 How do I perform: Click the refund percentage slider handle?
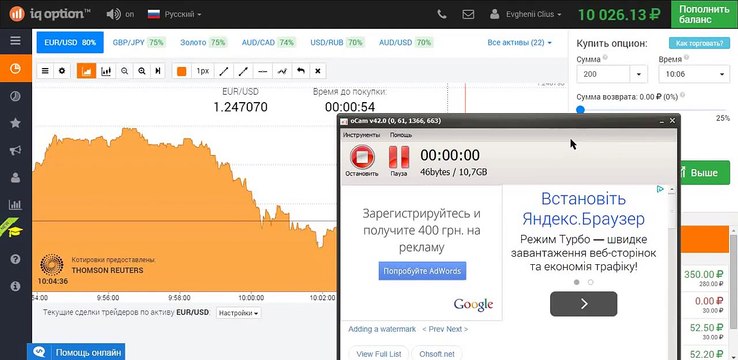click(580, 110)
